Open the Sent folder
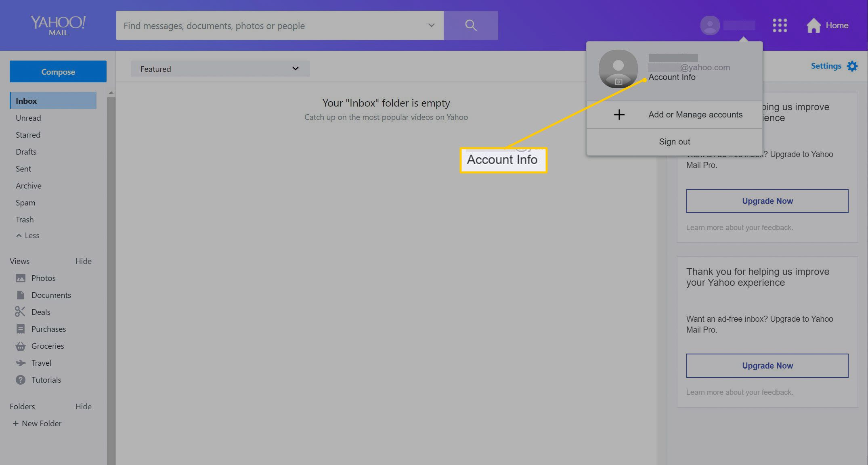The width and height of the screenshot is (868, 465). (x=23, y=169)
